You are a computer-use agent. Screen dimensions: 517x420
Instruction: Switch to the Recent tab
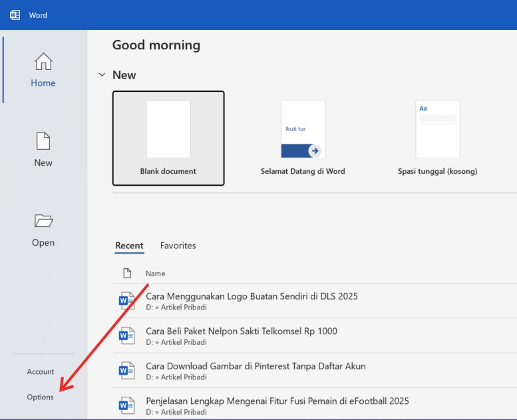(x=129, y=246)
